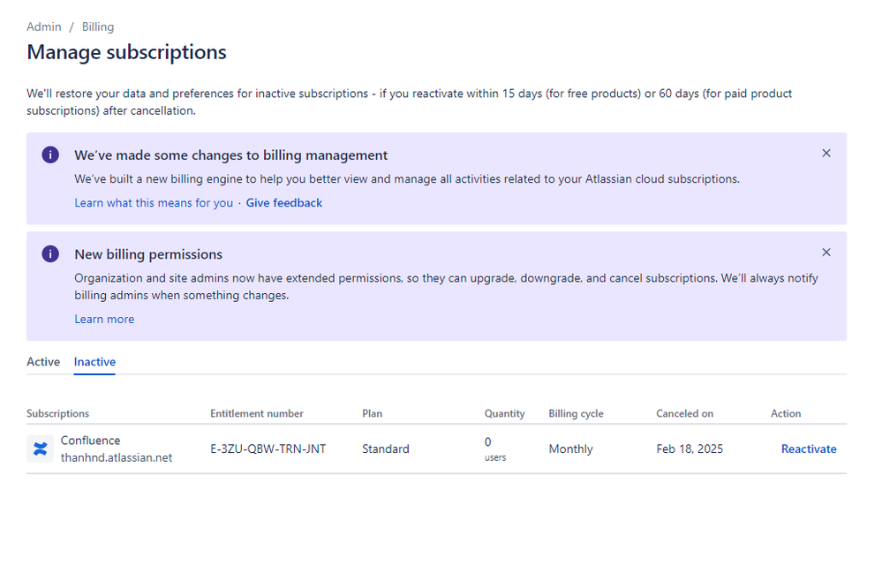Open the Learn more link
This screenshot has height=588, width=882.
(x=104, y=319)
